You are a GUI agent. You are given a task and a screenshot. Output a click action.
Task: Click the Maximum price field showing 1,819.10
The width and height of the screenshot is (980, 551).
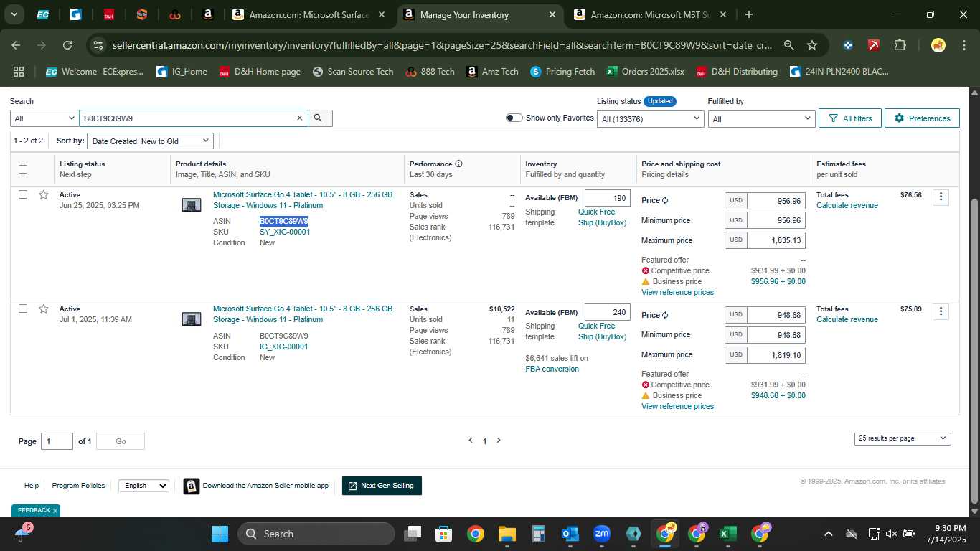(776, 355)
